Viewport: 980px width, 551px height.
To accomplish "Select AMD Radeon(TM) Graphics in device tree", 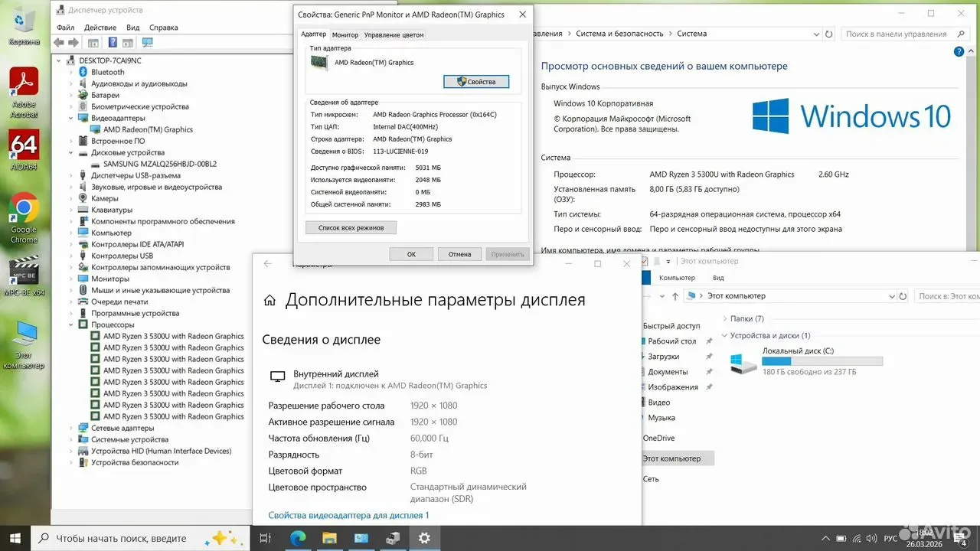I will 148,130.
